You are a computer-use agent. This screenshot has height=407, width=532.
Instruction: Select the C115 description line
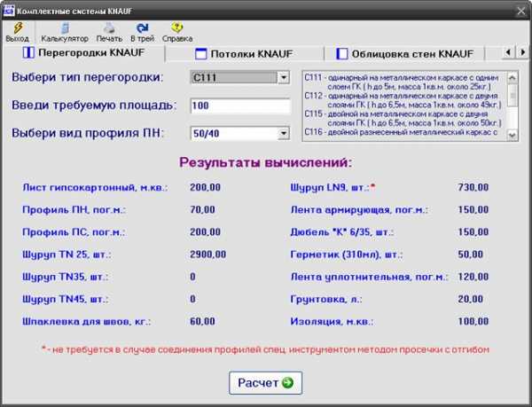pos(403,118)
